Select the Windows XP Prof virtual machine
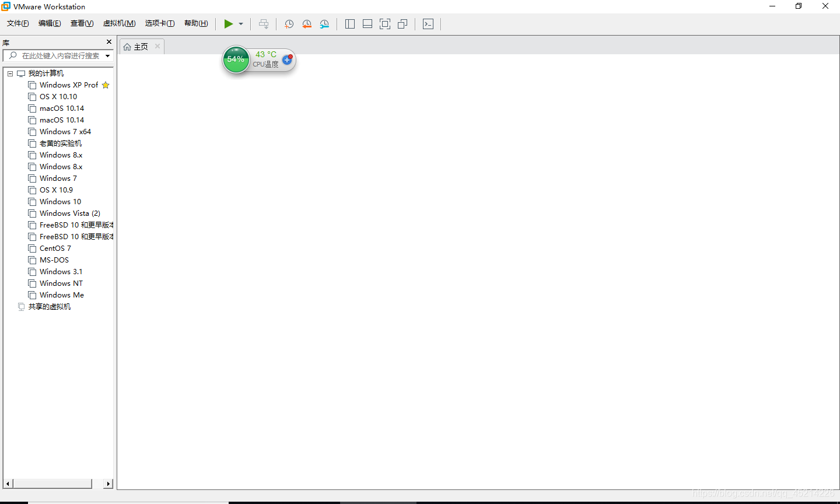 click(69, 85)
